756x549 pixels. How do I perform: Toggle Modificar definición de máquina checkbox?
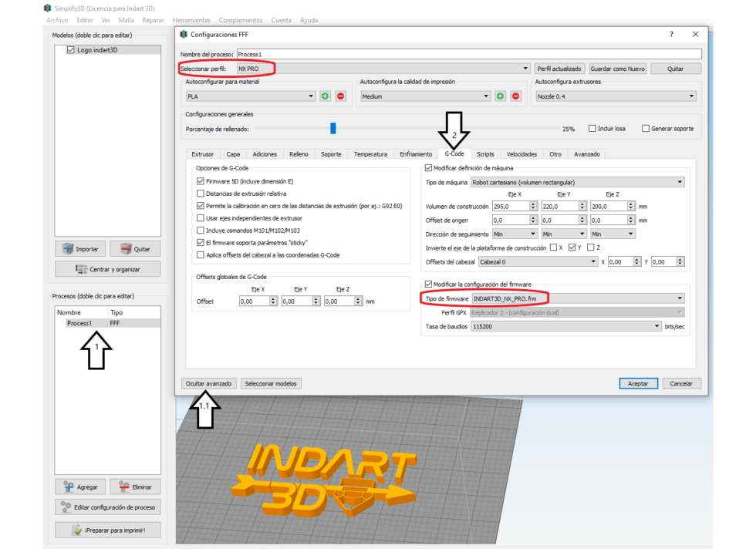(x=428, y=168)
